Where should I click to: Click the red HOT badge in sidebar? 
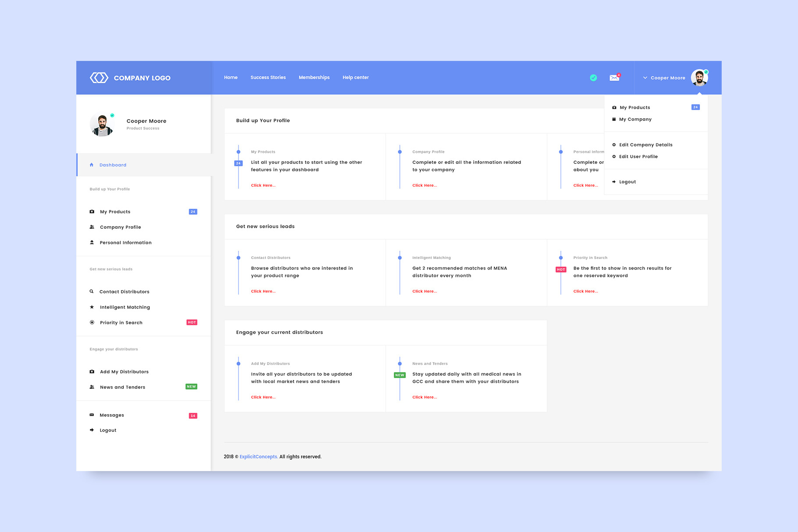[x=192, y=323]
